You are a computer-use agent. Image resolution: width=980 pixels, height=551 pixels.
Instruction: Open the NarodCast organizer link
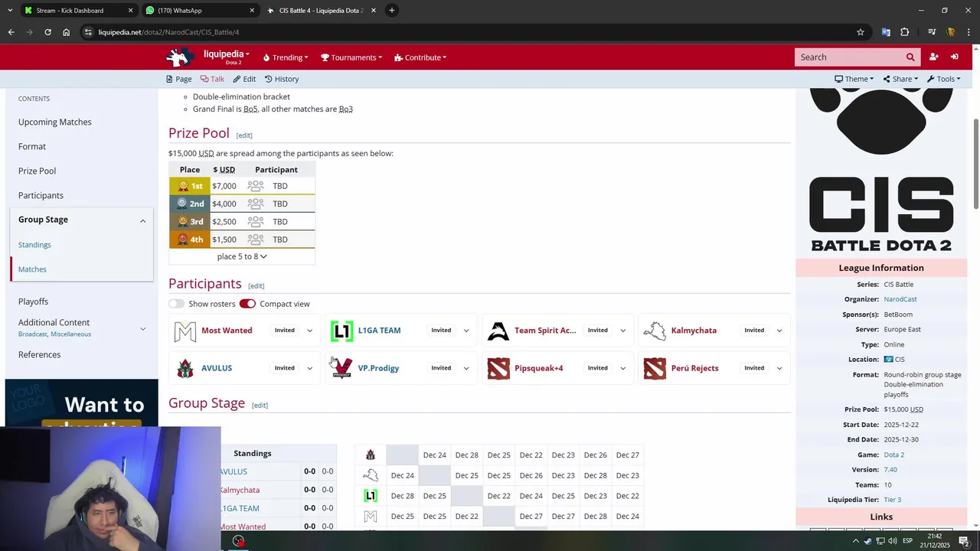900,299
